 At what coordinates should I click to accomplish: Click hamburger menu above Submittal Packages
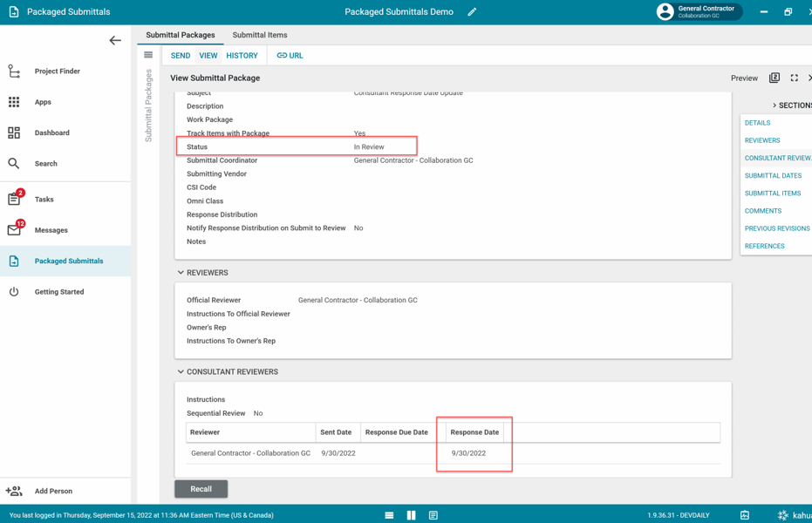pyautogui.click(x=148, y=55)
